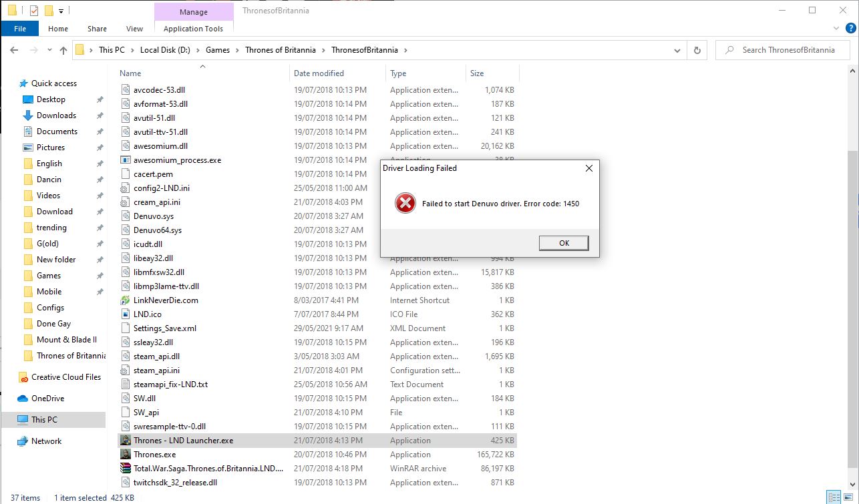Select the steamapi_fix-LND.txt file icon
Image resolution: width=859 pixels, height=504 pixels.
(125, 385)
